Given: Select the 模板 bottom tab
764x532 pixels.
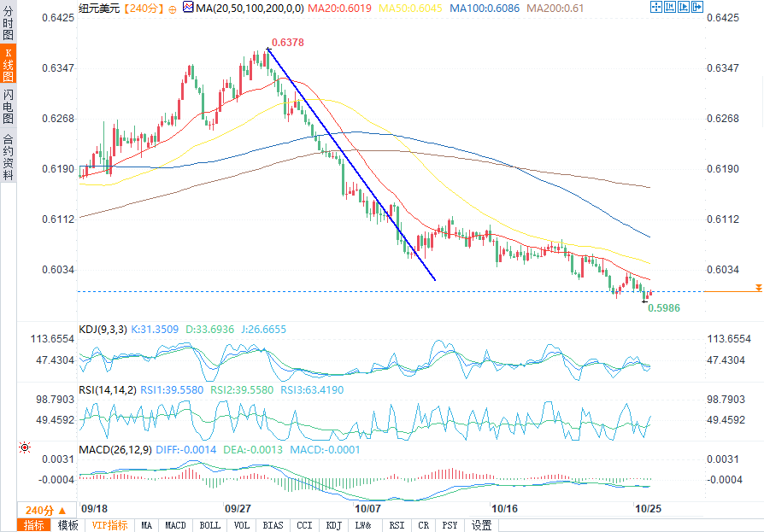Looking at the screenshot, I should (68, 525).
